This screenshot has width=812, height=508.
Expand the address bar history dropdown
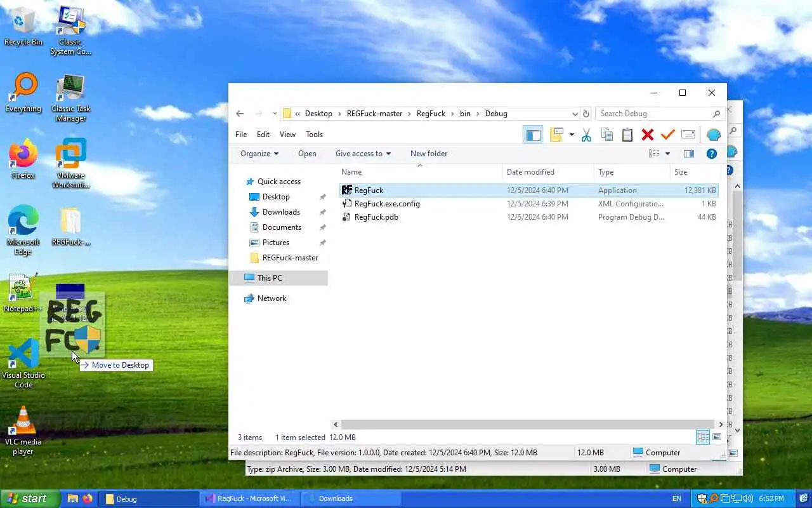pos(575,114)
